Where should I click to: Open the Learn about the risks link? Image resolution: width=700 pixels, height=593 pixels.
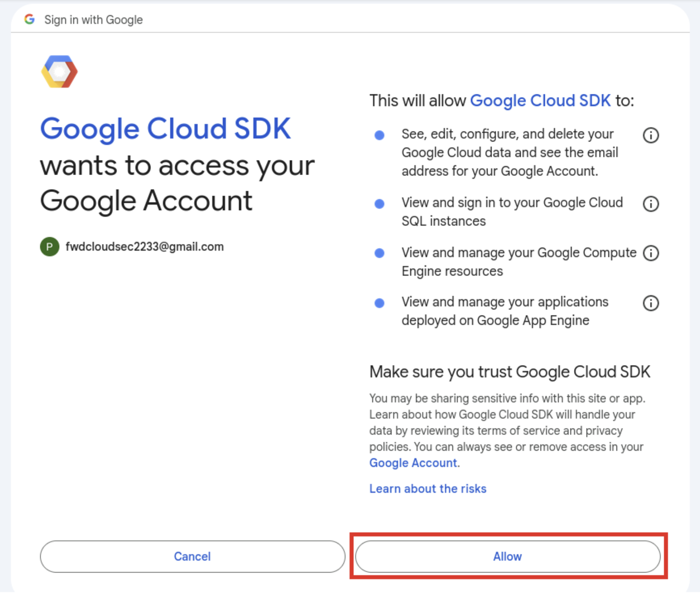click(x=428, y=489)
